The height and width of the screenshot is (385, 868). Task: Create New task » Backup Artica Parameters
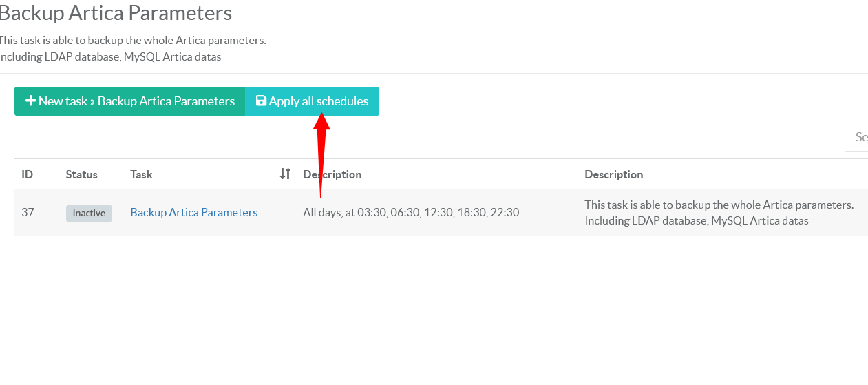[x=130, y=101]
